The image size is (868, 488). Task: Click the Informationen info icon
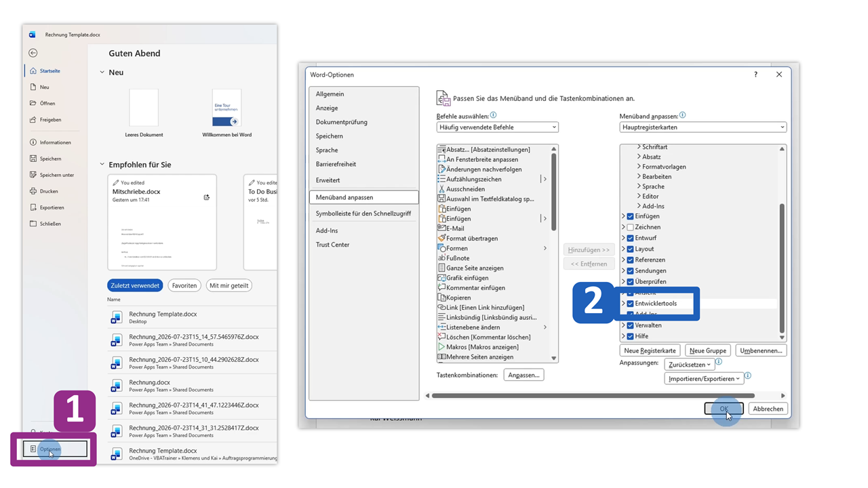[x=33, y=142]
